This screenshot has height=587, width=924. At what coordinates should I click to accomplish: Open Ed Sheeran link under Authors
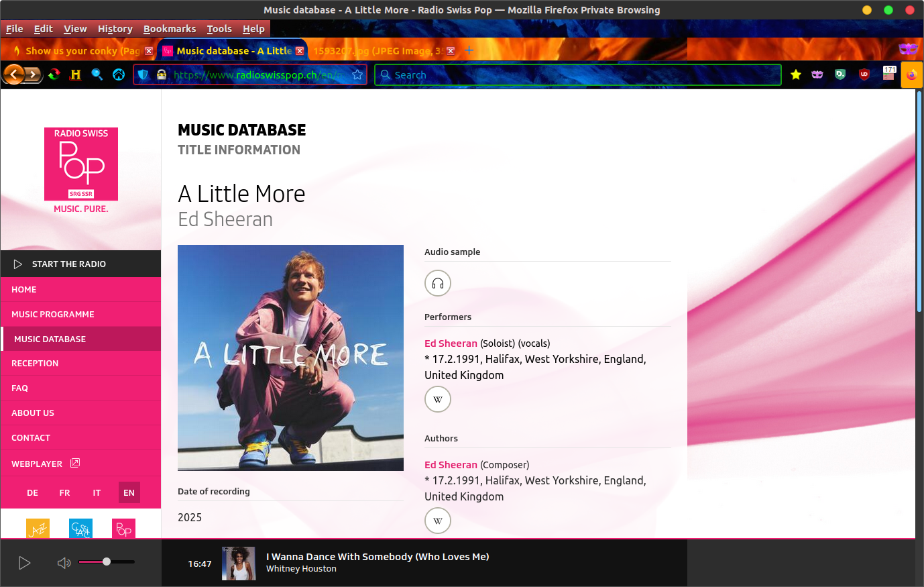451,465
